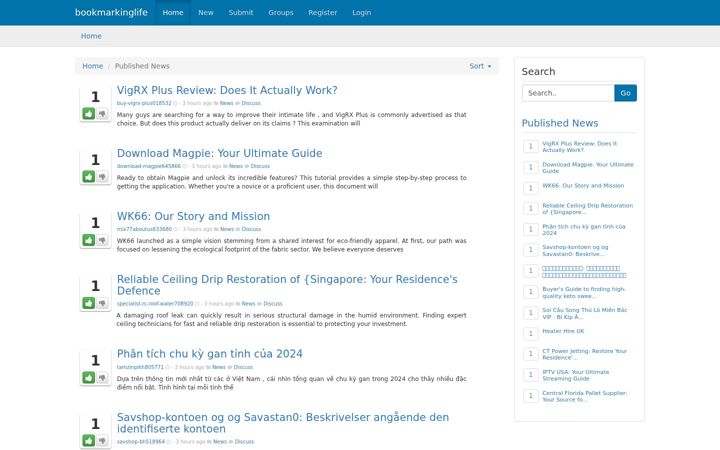Viewport: 720px width, 450px height.
Task: Upvote the WK66: Our Story and Mission post
Action: tap(89, 240)
